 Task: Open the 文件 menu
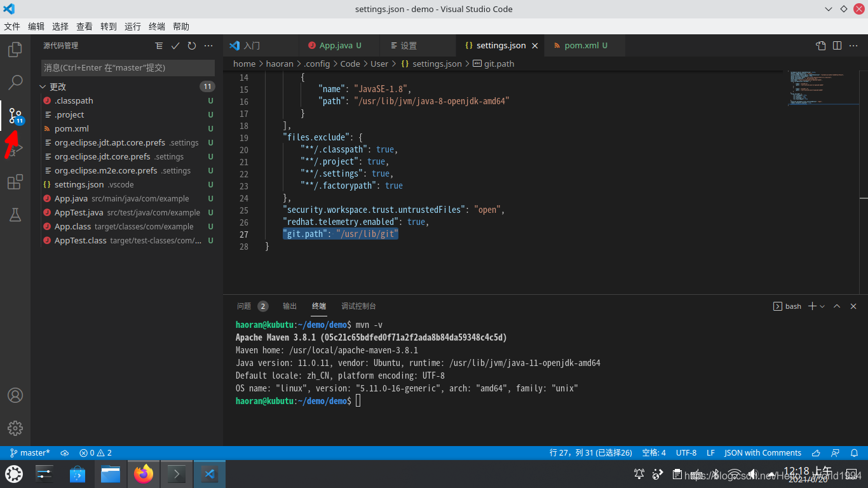(x=12, y=27)
